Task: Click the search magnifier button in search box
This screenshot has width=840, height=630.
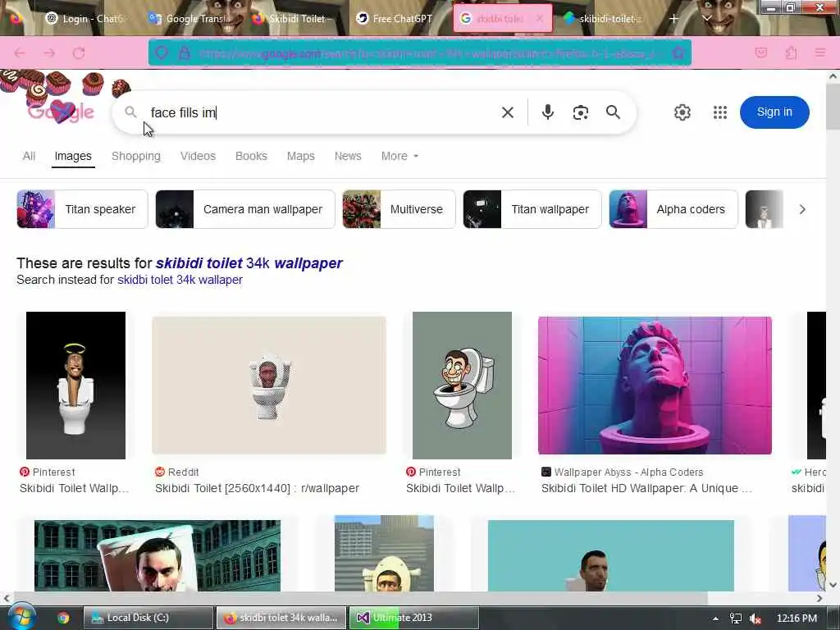Action: 614,112
